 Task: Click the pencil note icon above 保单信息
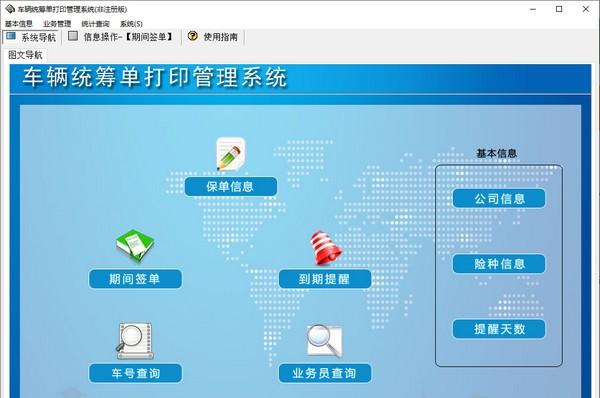coord(231,154)
